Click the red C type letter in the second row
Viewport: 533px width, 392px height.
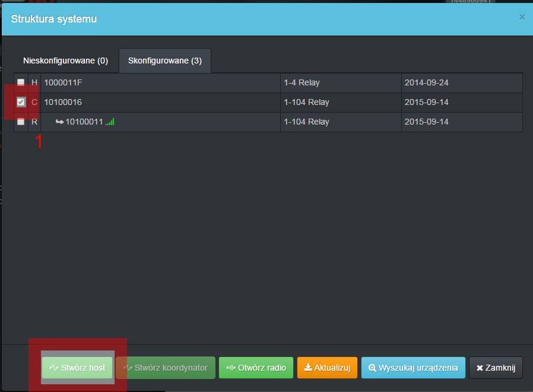coord(34,102)
